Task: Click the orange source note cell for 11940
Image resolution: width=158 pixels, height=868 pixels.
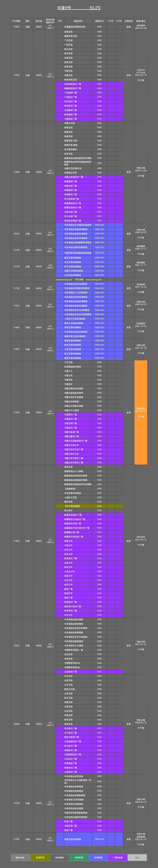Action: click(x=141, y=412)
